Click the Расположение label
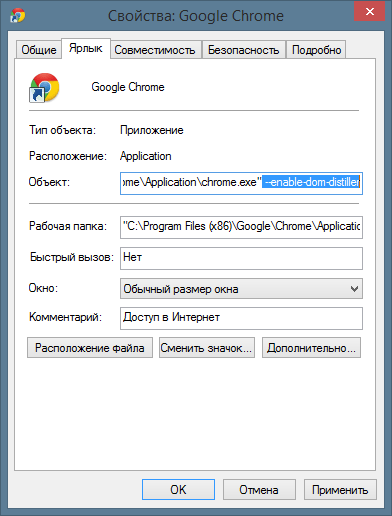This screenshot has height=516, width=392. (x=68, y=156)
